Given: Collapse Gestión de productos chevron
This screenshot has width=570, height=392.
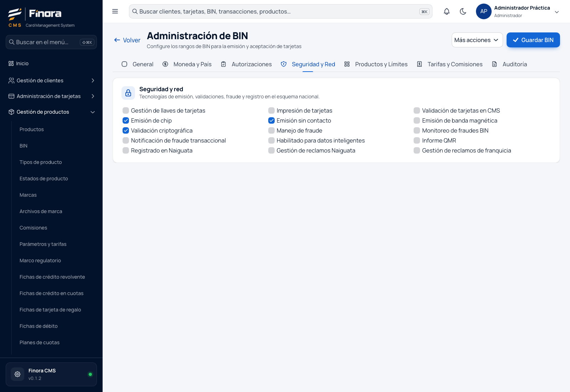Looking at the screenshot, I should (x=93, y=112).
